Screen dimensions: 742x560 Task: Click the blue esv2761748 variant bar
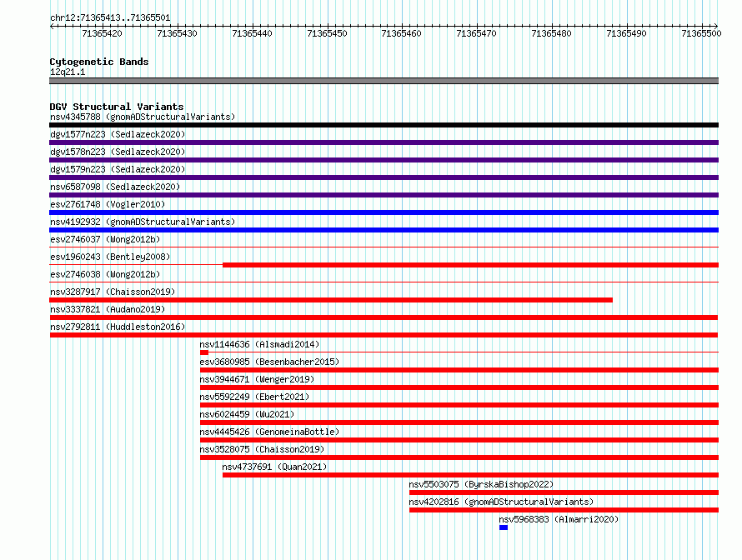384,212
